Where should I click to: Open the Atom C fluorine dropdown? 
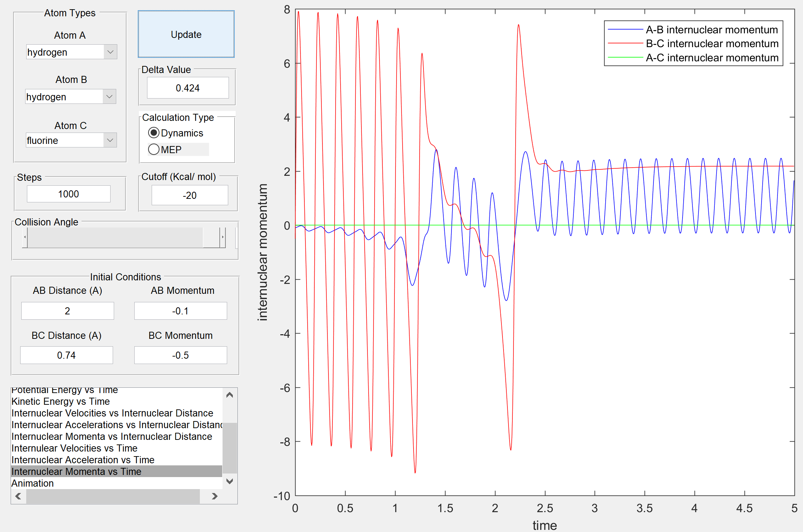coord(110,140)
